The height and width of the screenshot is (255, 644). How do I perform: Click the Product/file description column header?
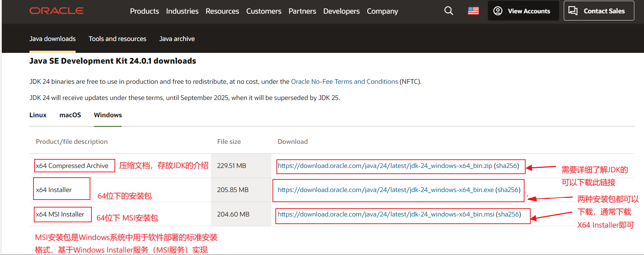(x=72, y=142)
